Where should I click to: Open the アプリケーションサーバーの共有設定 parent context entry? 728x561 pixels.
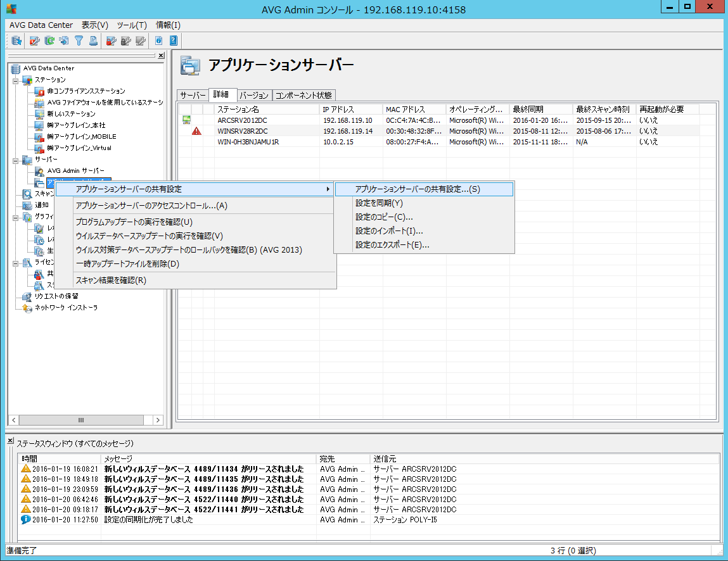click(x=195, y=189)
